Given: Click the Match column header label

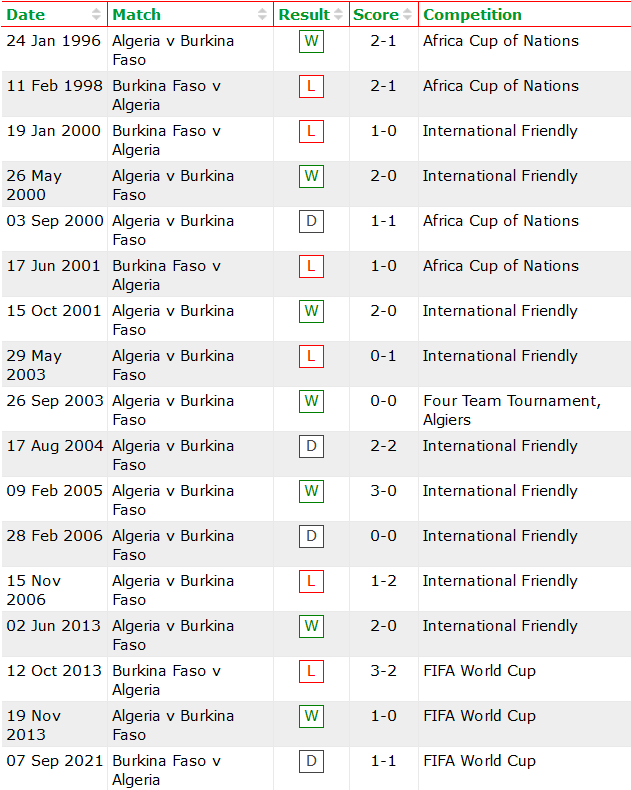Looking at the screenshot, I should click(x=136, y=15).
